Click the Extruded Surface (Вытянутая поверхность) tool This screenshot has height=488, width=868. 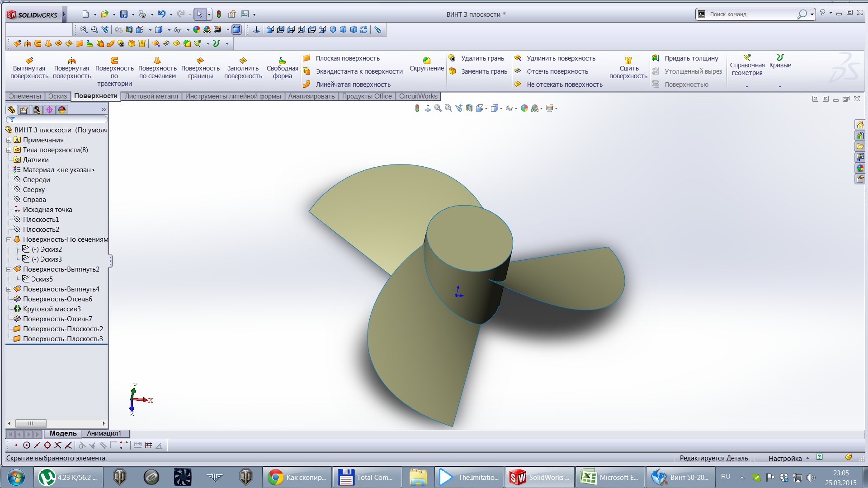[29, 68]
